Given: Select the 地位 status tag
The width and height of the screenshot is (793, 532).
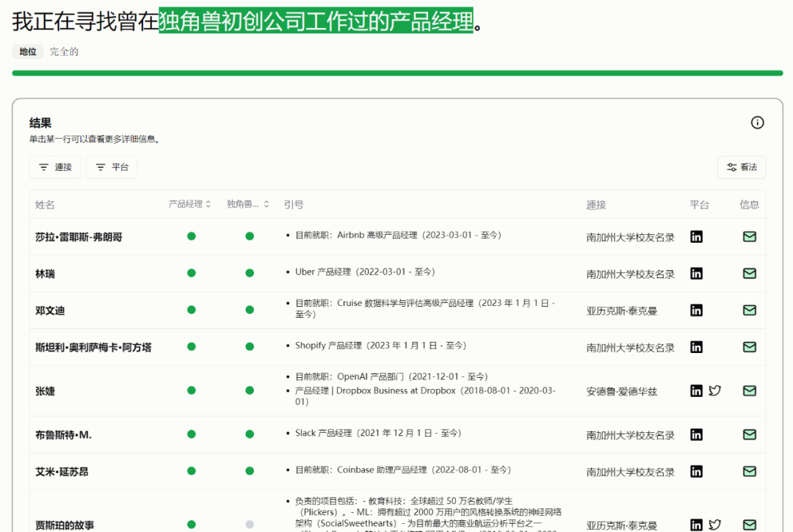Looking at the screenshot, I should (x=28, y=51).
